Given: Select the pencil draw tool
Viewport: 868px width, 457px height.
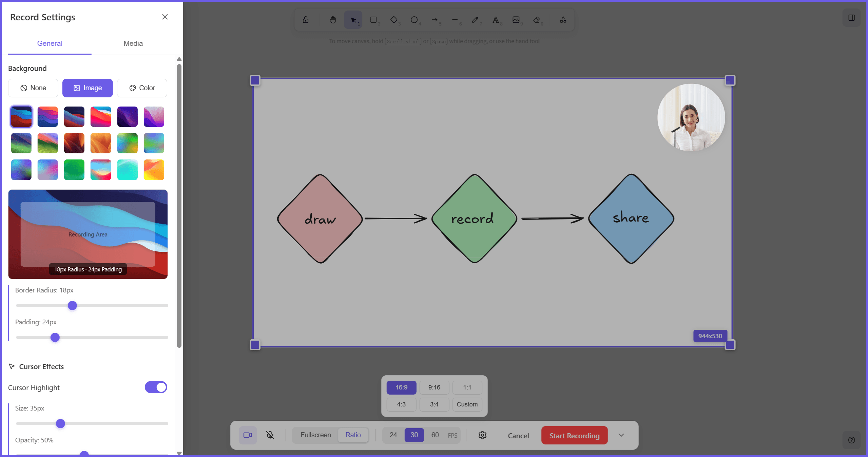Looking at the screenshot, I should coord(475,20).
